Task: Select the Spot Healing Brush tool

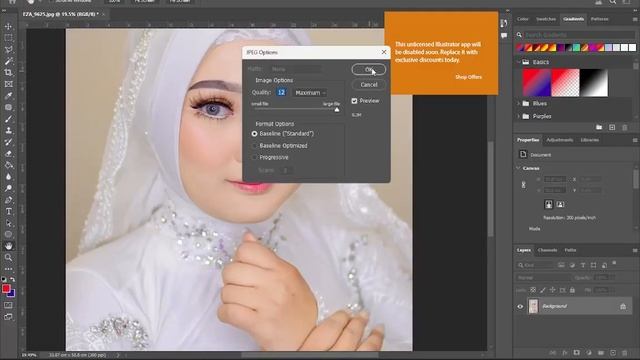Action: coord(8,107)
